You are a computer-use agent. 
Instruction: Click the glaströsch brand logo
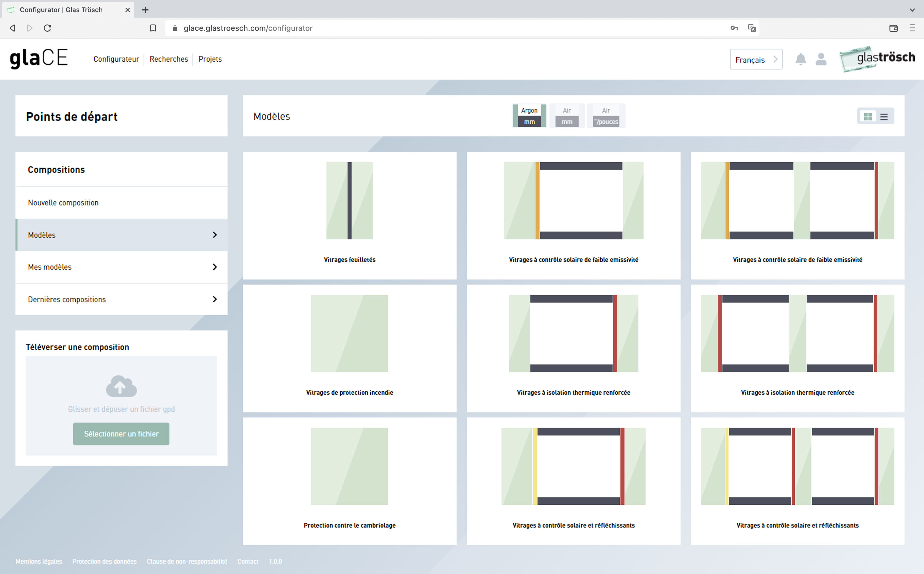(877, 59)
